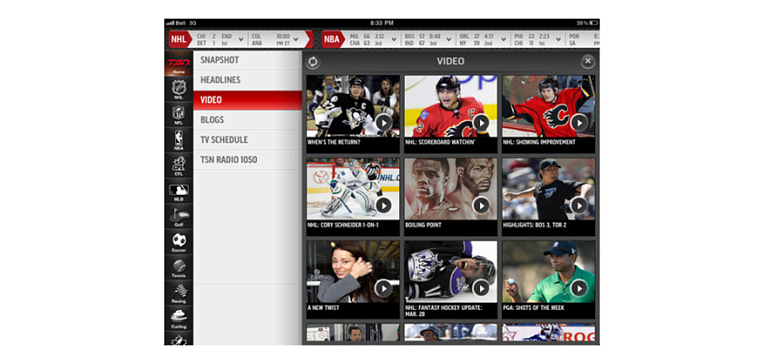Select the NHL league icon in sidebar

point(179,89)
